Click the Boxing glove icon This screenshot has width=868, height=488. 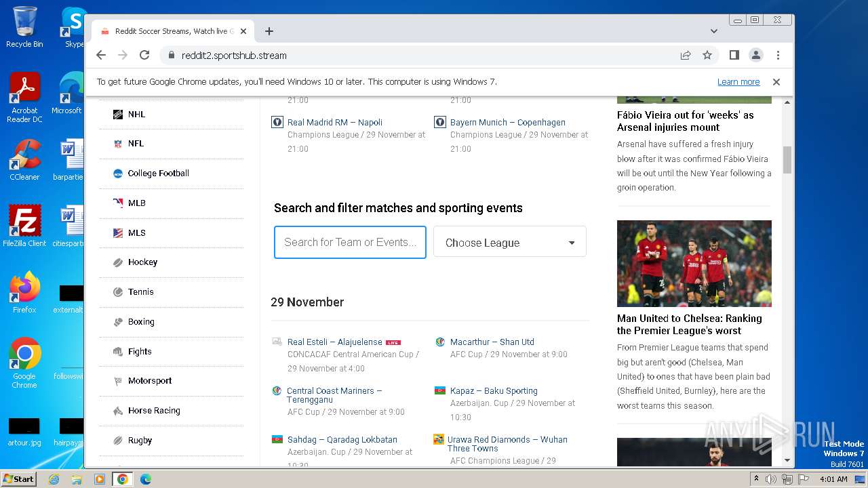(x=118, y=322)
